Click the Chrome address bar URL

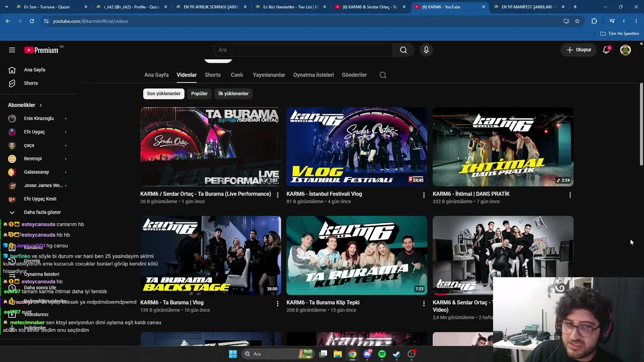click(91, 21)
